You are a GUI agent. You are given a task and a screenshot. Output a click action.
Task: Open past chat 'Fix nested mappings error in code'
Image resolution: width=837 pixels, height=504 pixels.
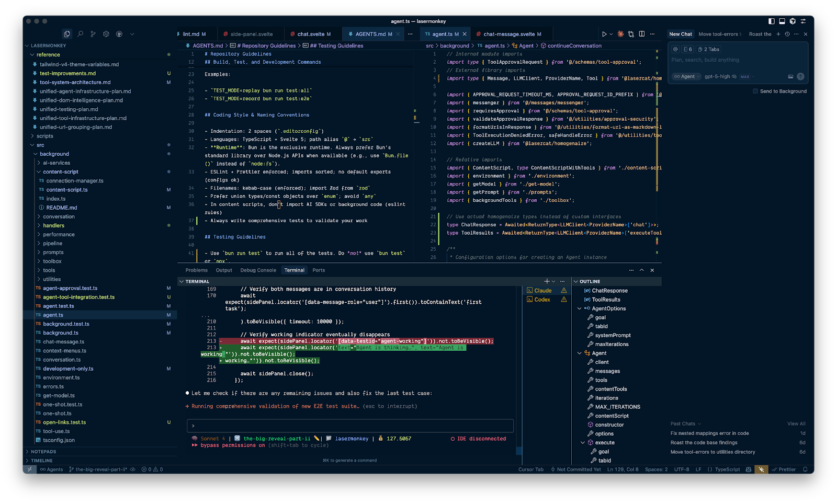coord(709,433)
